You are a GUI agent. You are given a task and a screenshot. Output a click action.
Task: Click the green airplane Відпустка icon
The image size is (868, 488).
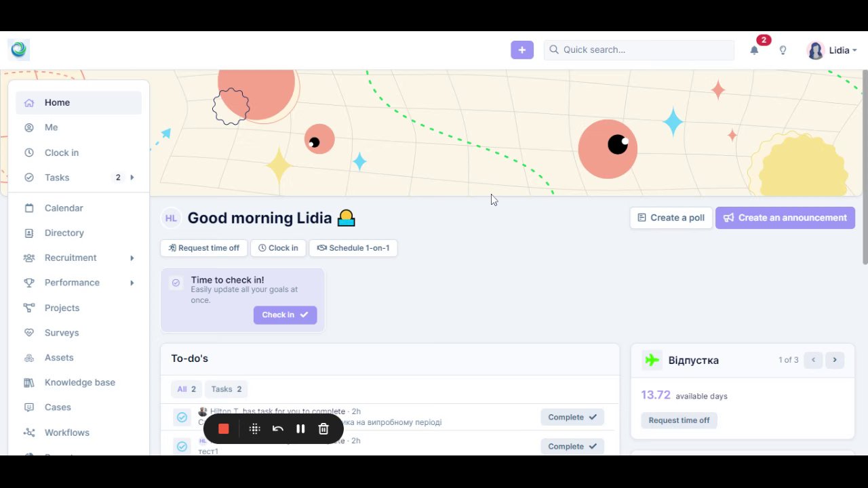(x=652, y=360)
